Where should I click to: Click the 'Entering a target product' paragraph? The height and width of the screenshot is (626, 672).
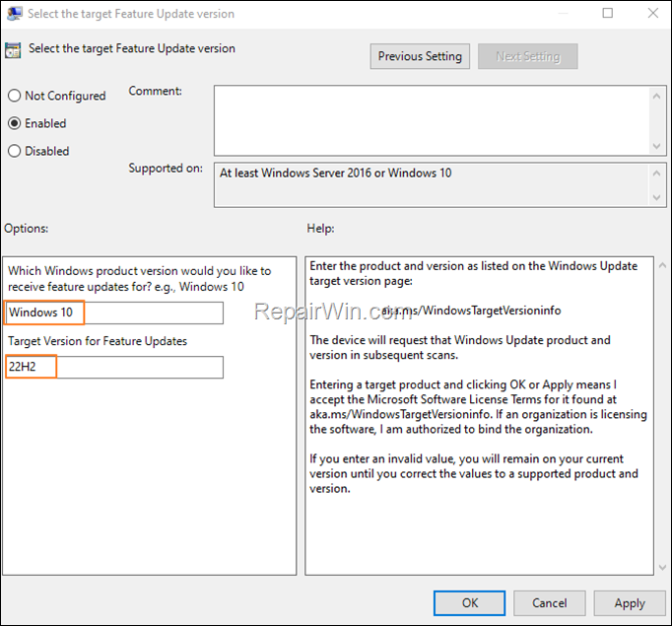click(478, 406)
